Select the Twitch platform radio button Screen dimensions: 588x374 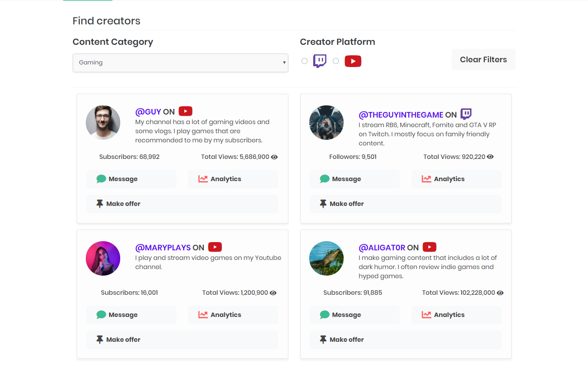coord(304,61)
